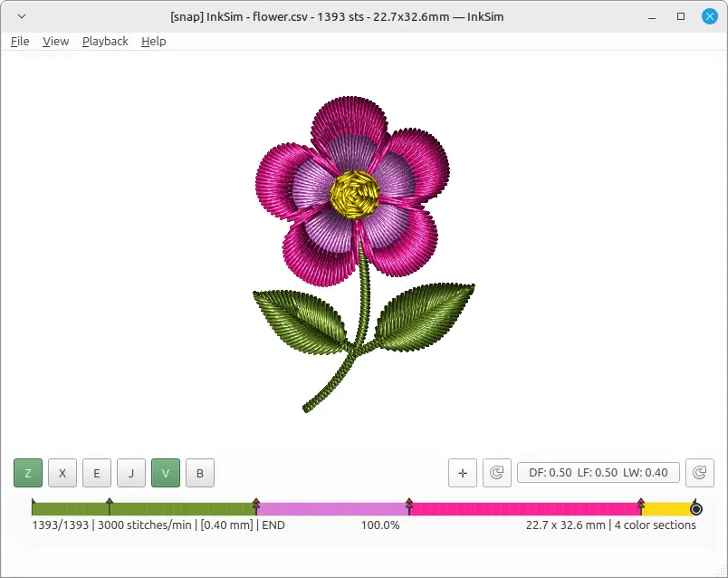Screen dimensions: 728x578
Task: Click the DF: 0.50 LF: 0.50 LW: 0.40 button
Action: click(x=598, y=473)
